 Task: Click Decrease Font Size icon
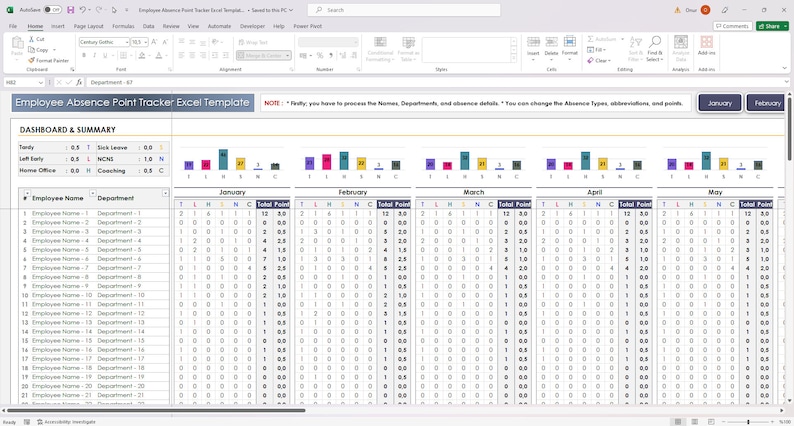(x=165, y=42)
